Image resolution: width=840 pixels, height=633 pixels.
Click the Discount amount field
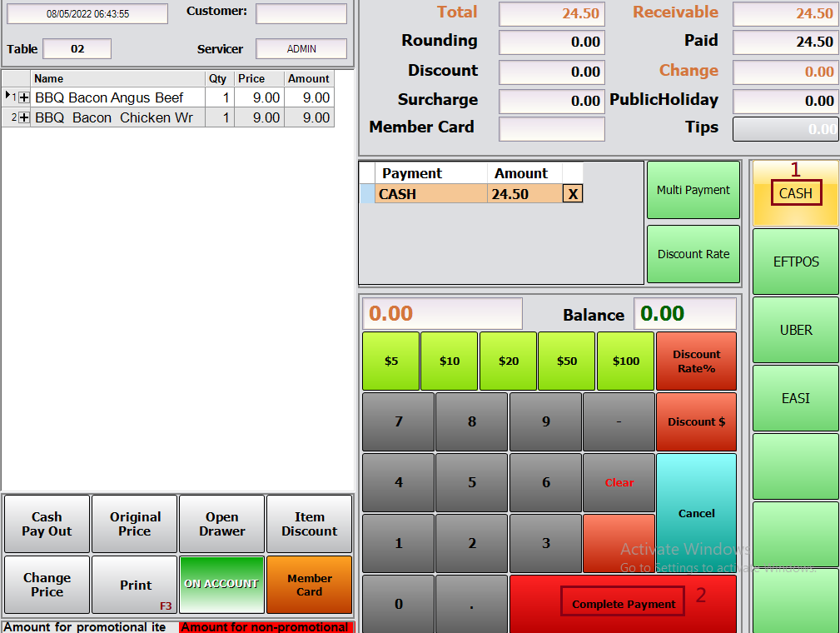click(552, 72)
